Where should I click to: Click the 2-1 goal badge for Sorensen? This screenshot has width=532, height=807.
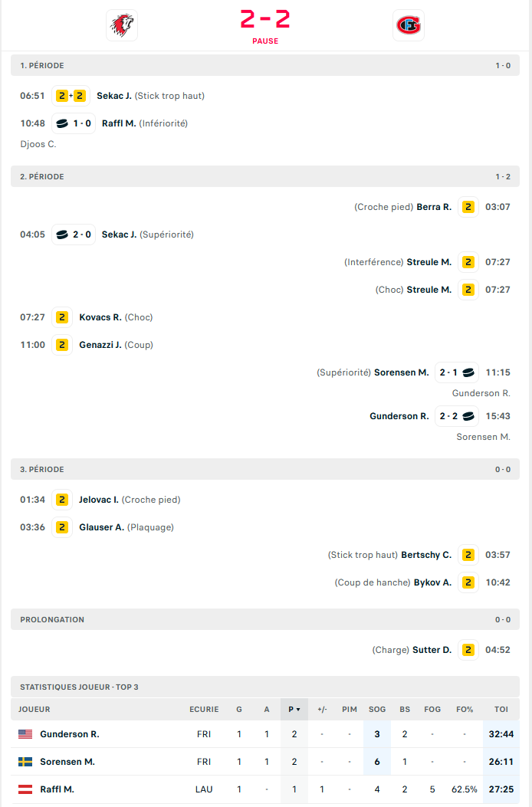pos(457,372)
